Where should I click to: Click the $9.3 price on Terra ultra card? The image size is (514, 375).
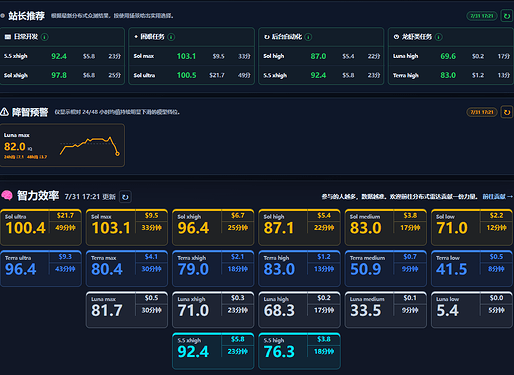[65, 257]
